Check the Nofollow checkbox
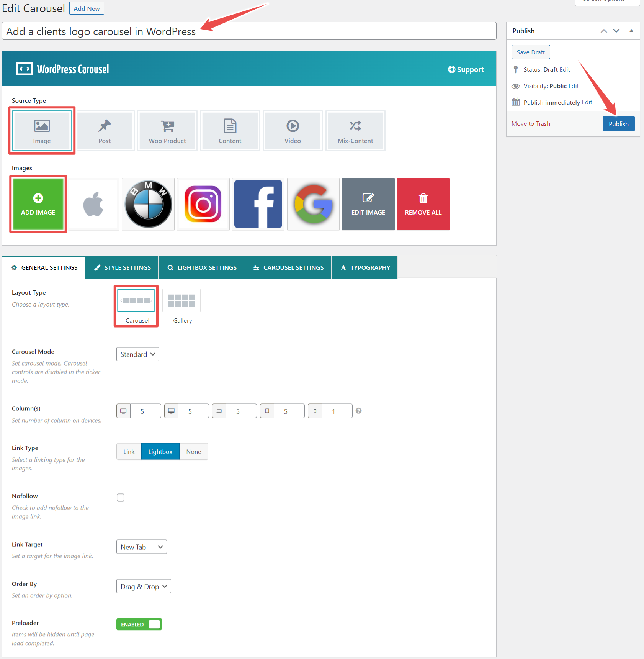 121,497
